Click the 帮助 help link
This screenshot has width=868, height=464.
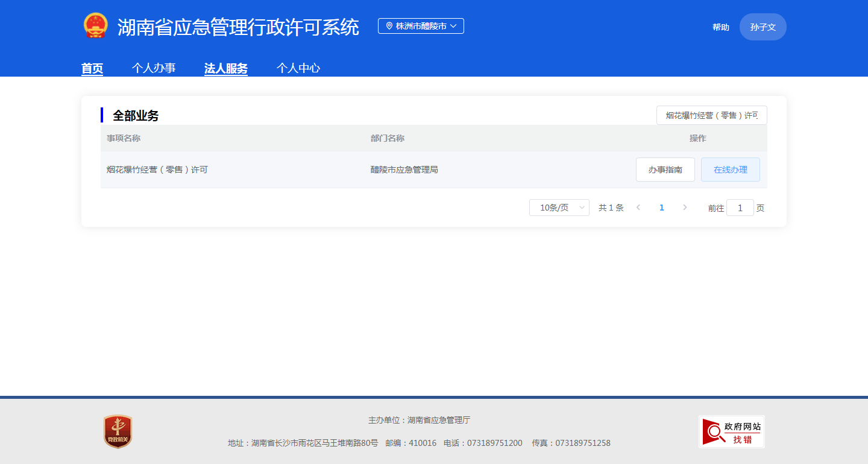click(x=720, y=27)
